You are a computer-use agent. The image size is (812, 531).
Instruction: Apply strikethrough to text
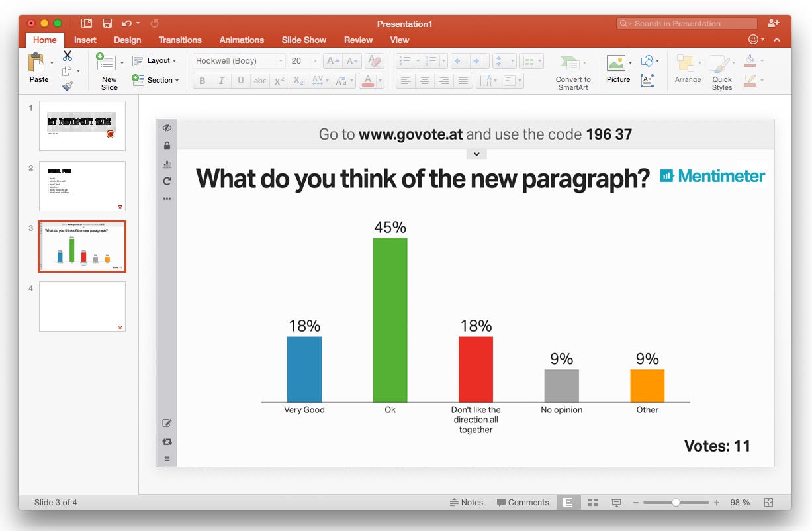coord(259,81)
